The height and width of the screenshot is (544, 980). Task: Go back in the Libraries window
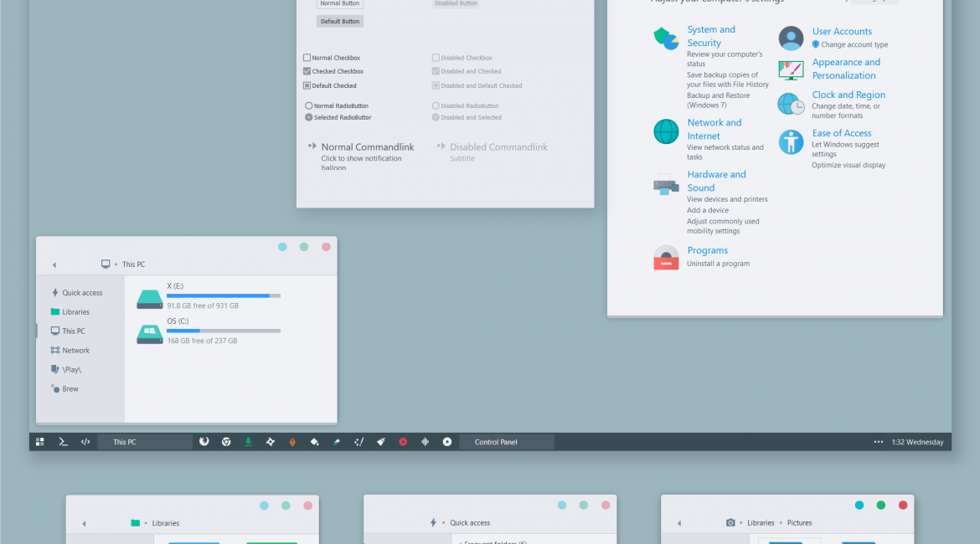tap(84, 523)
